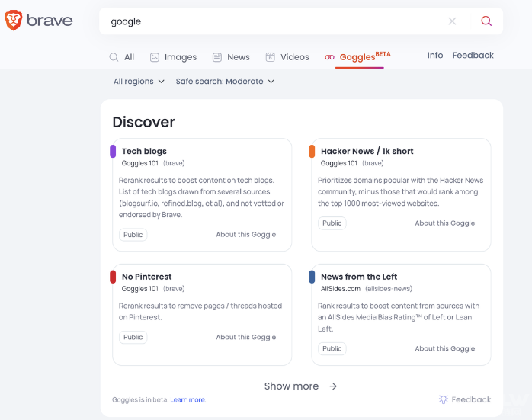Click the Brave lion logo

click(x=14, y=21)
